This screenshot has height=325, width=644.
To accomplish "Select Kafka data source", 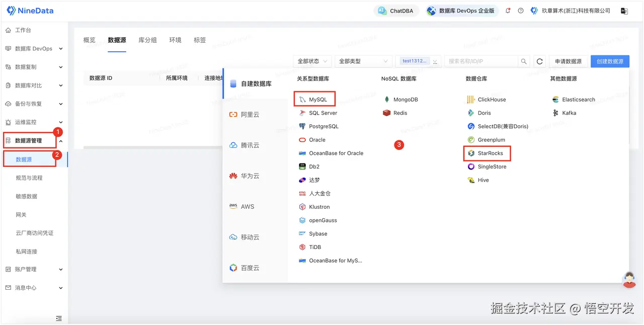I will coord(564,113).
